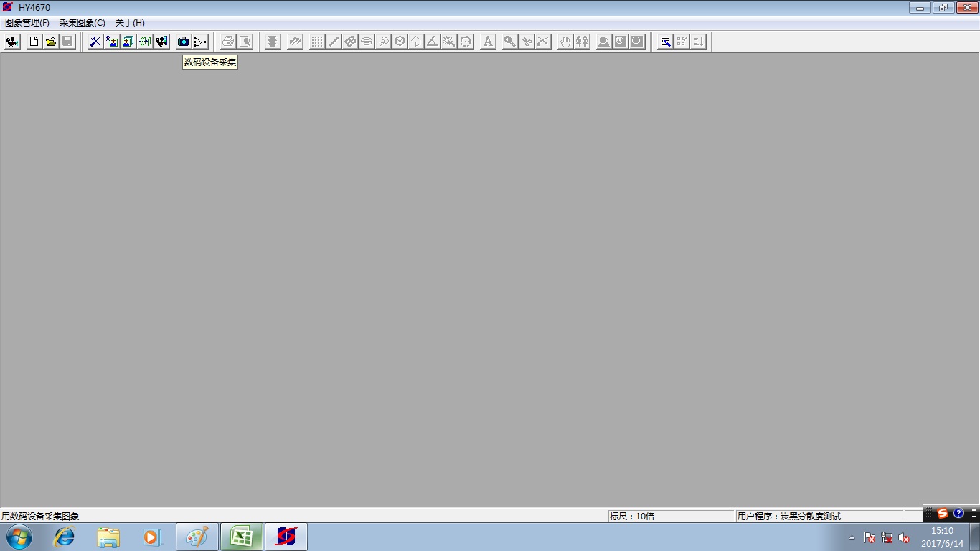
Task: Select the circle with spokes tool
Action: click(400, 42)
